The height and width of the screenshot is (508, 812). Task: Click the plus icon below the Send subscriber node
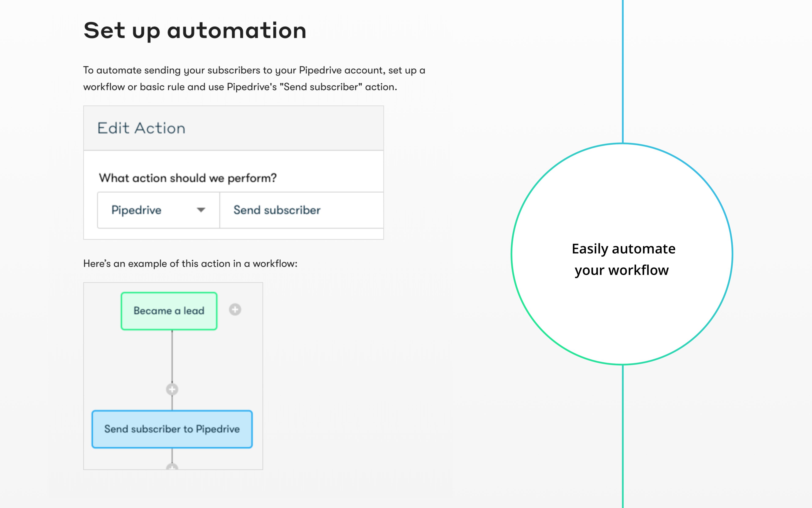click(172, 467)
